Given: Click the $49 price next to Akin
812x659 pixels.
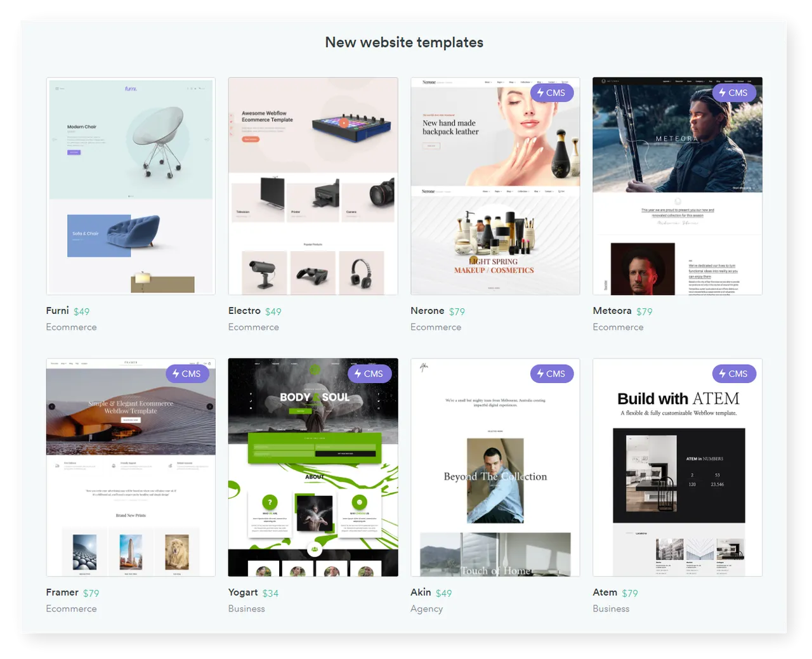Looking at the screenshot, I should click(443, 593).
